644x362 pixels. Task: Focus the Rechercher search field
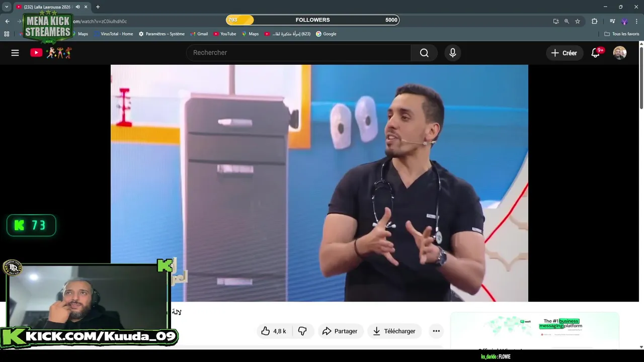299,53
